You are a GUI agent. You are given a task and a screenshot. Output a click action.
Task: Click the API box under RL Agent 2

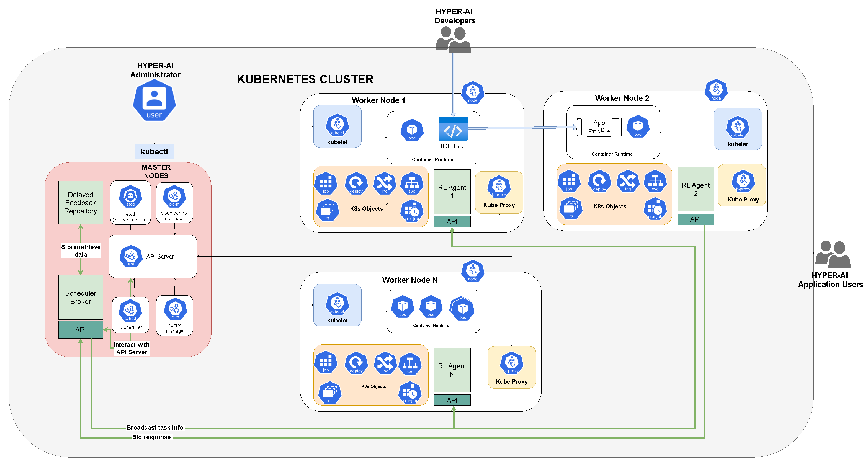pyautogui.click(x=696, y=219)
